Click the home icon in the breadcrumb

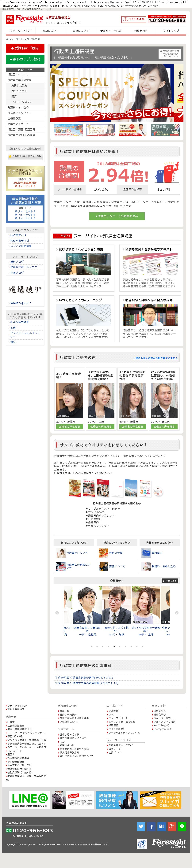7,39
